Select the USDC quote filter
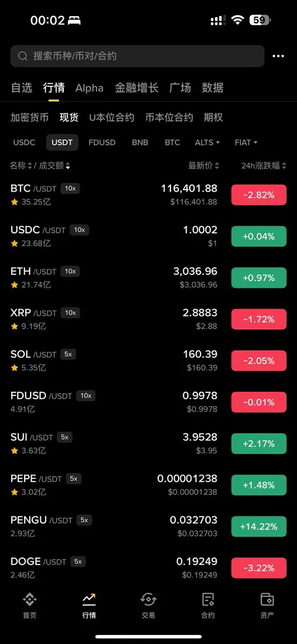The width and height of the screenshot is (297, 644). pyautogui.click(x=24, y=142)
